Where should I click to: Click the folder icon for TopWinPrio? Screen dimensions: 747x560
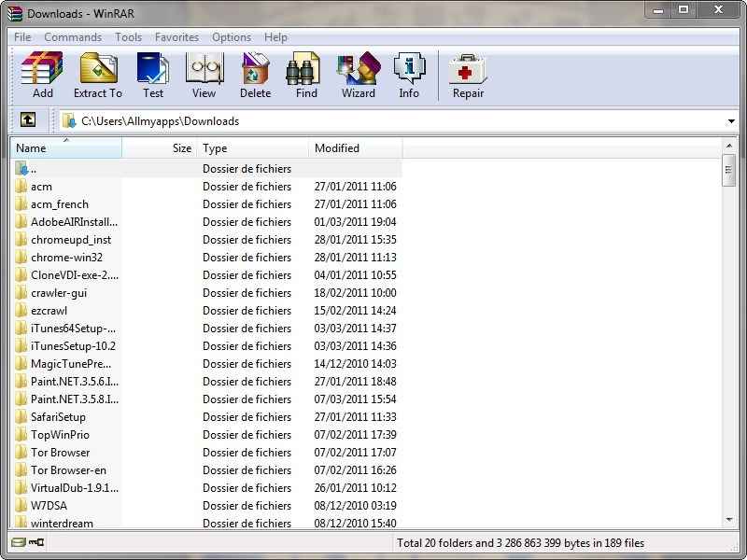click(21, 435)
